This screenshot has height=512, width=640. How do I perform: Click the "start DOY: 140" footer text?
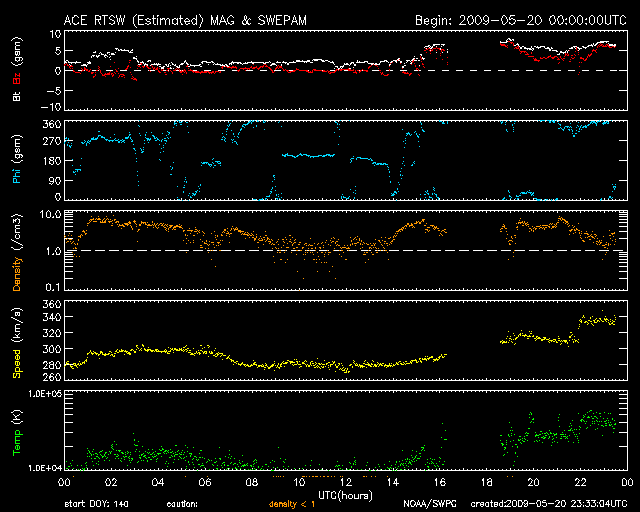pos(96,504)
